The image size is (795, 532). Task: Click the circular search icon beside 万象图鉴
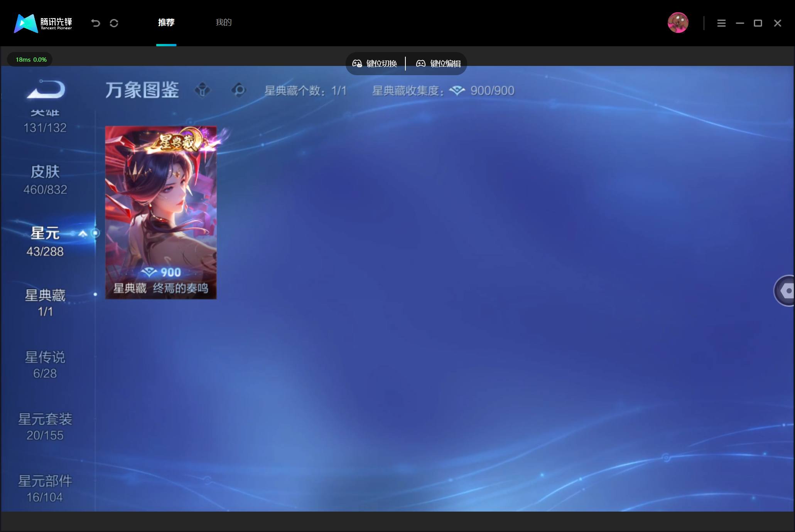(x=239, y=90)
